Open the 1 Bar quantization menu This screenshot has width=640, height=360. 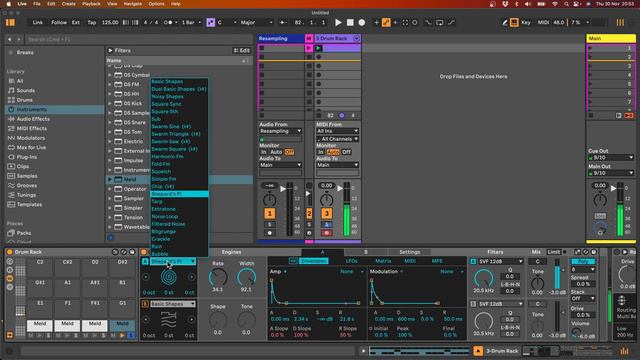coord(191,22)
